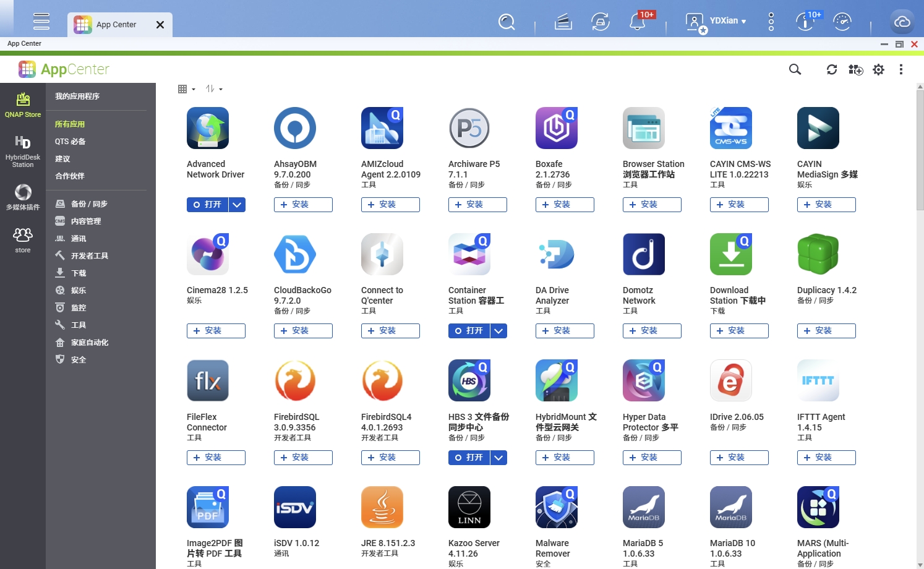924x569 pixels.
Task: Click the vertical three-dot More options in top bar
Action: pyautogui.click(x=771, y=22)
